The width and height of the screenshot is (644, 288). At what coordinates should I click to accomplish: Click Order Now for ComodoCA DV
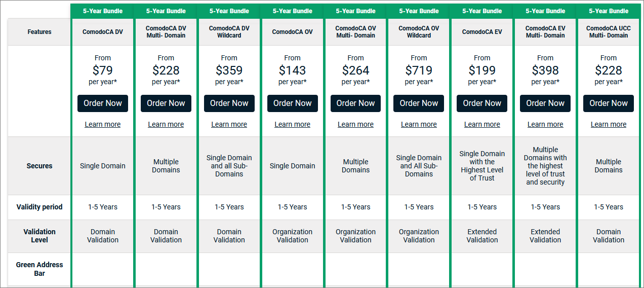click(x=103, y=103)
